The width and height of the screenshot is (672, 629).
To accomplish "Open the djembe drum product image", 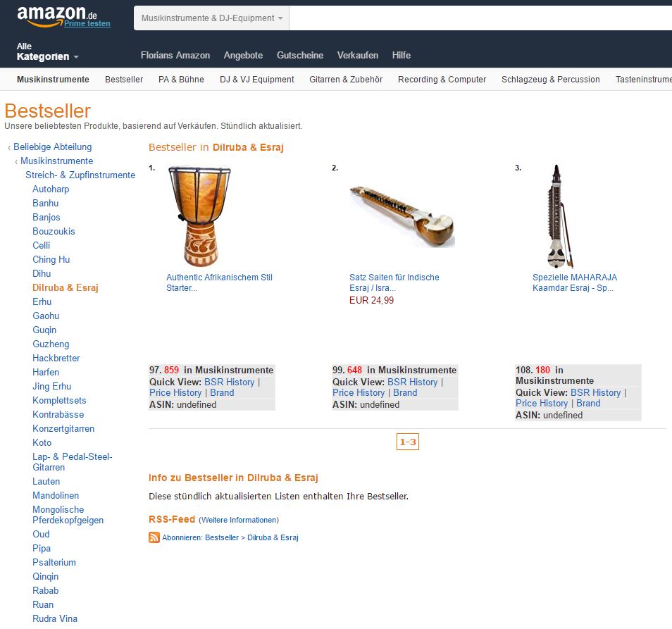I will pos(200,216).
